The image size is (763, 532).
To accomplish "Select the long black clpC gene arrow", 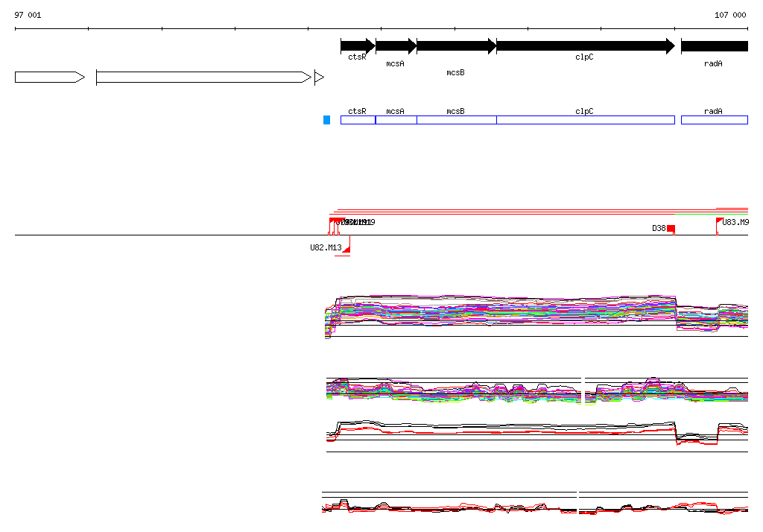I will pos(586,46).
